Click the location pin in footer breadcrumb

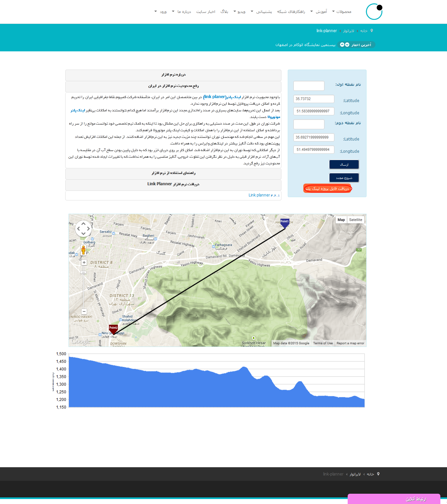point(378,474)
